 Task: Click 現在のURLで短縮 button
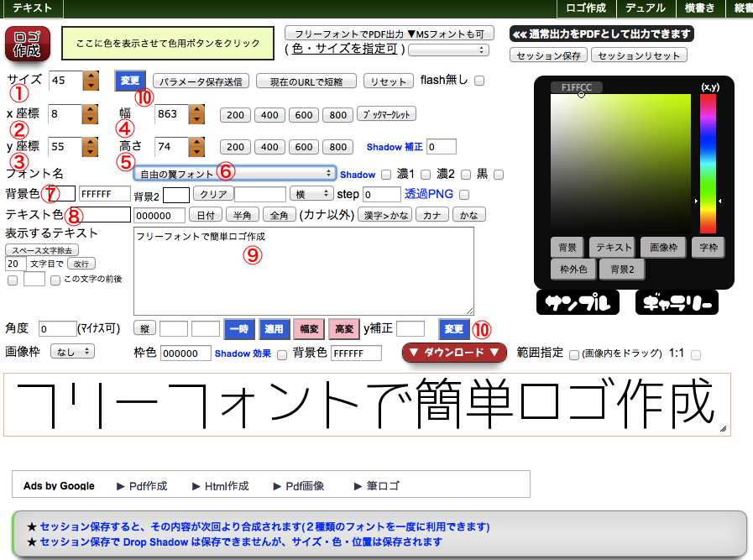306,81
